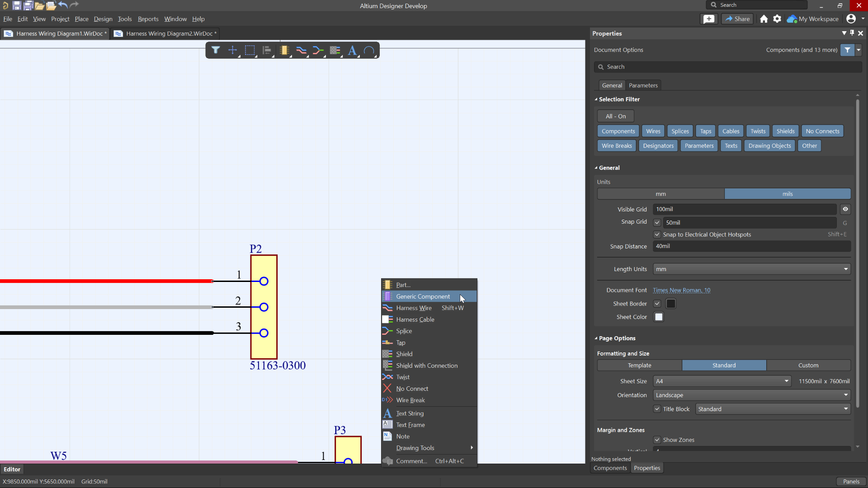This screenshot has height=488, width=868.
Task: Toggle the Sheet Border checkbox
Action: pos(657,304)
